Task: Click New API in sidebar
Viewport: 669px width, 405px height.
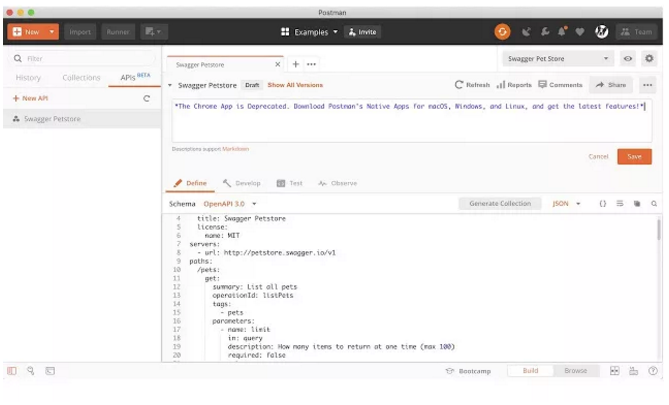Action: pyautogui.click(x=30, y=98)
